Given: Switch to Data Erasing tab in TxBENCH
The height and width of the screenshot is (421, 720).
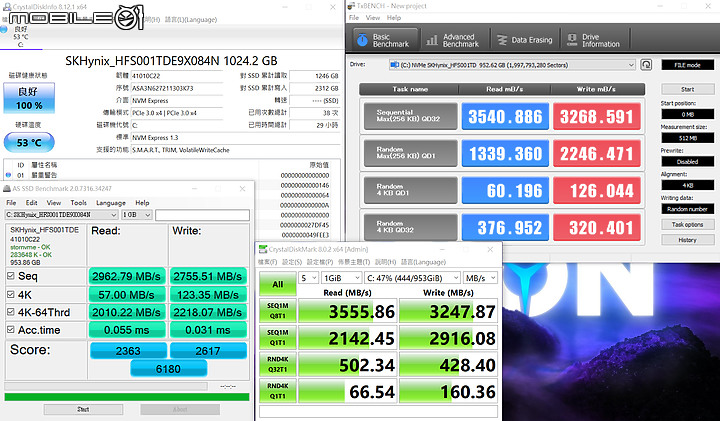Looking at the screenshot, I should pos(525,40).
